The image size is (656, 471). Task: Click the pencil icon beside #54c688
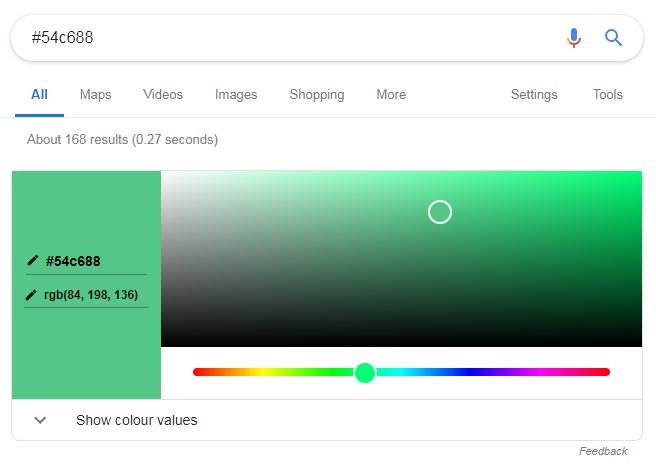point(33,261)
